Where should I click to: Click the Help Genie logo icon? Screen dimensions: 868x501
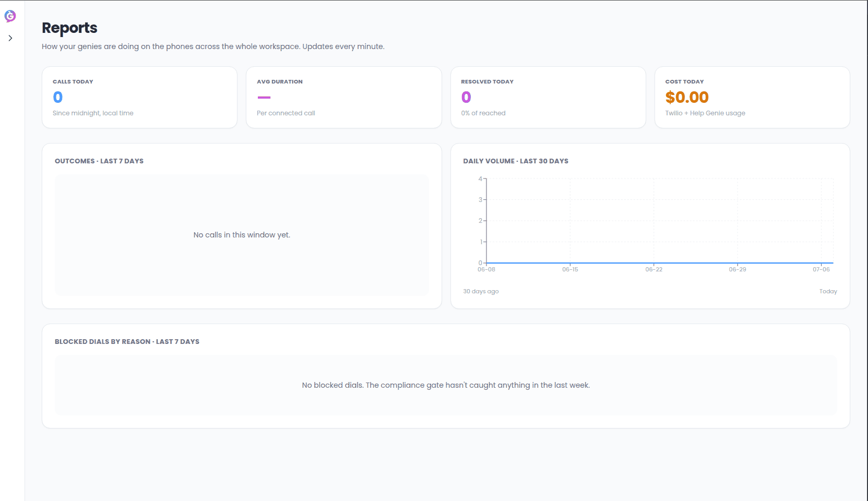pyautogui.click(x=10, y=16)
